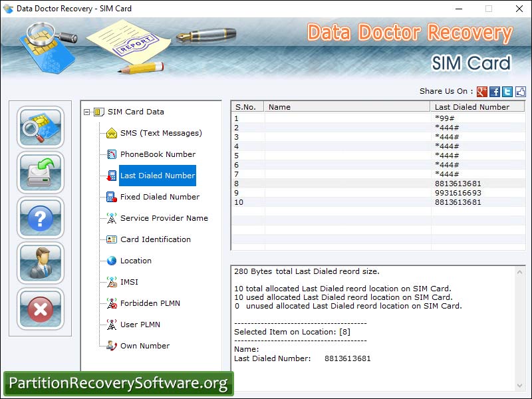Collapse the SIM Card Data tree node
This screenshot has width=532, height=399.
tap(87, 112)
